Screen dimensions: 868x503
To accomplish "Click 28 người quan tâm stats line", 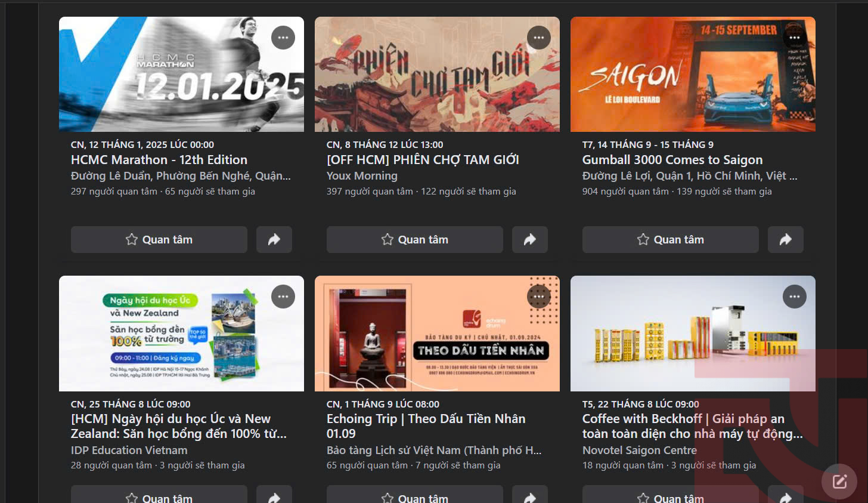I will coord(158,465).
